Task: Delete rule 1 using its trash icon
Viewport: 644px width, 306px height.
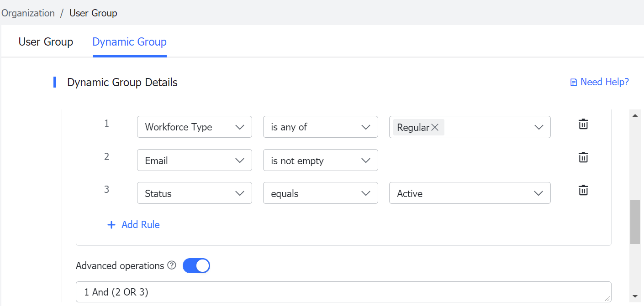Action: pos(583,124)
